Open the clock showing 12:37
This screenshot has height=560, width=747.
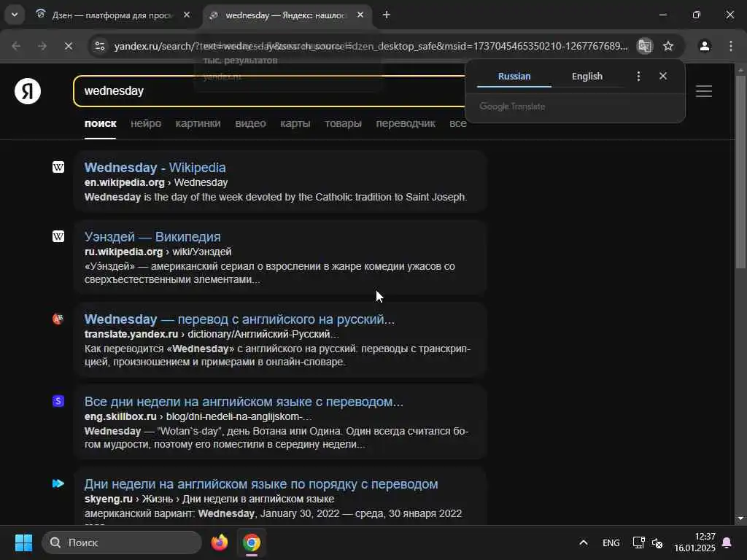point(694,542)
